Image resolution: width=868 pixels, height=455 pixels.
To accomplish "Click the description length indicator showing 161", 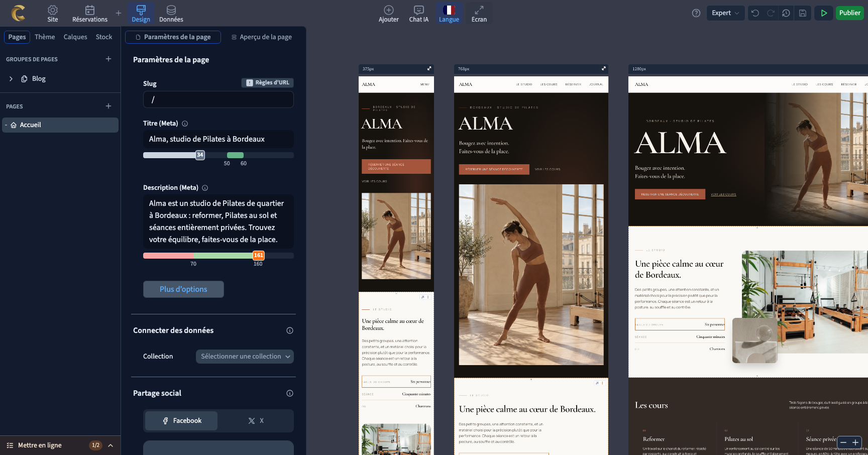I will click(x=258, y=255).
